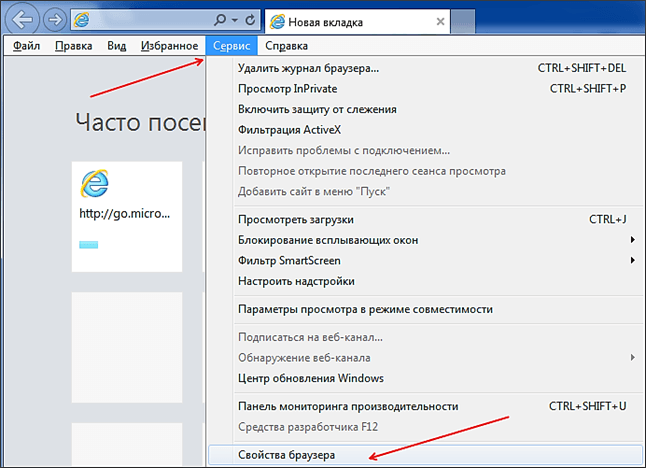
Task: Click the browser Back arrow button
Action: pos(22,20)
